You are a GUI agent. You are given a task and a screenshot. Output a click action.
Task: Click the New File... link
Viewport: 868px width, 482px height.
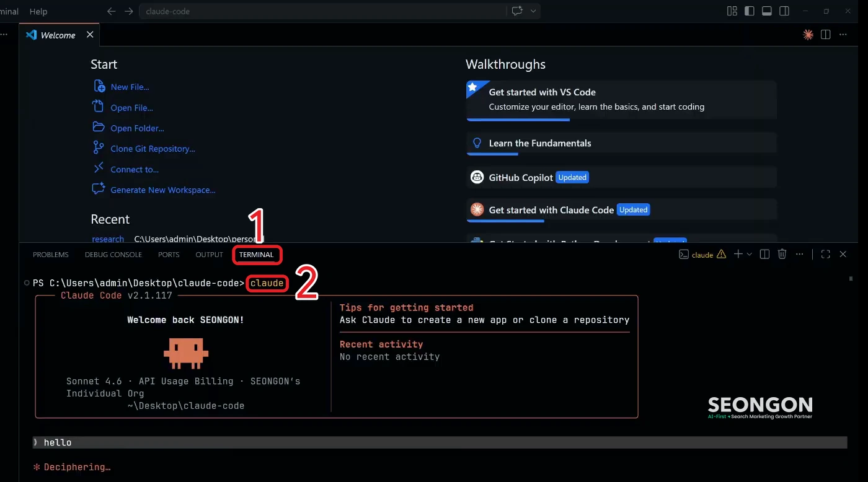pos(130,87)
